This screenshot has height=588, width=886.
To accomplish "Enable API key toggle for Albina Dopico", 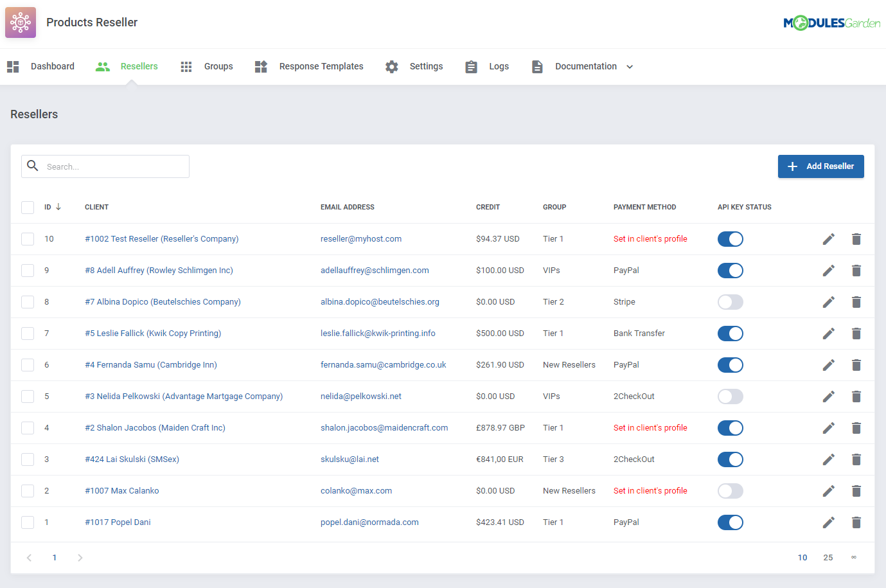I will tap(730, 302).
